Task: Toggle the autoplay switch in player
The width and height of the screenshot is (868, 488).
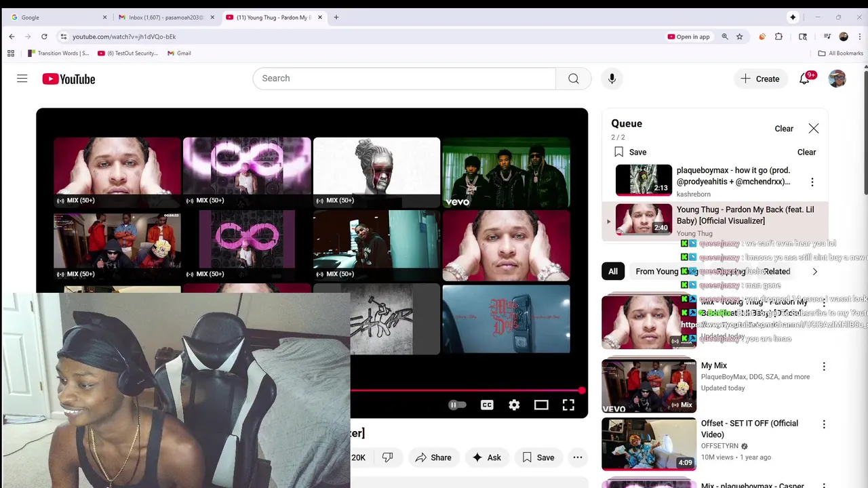Action: (458, 405)
